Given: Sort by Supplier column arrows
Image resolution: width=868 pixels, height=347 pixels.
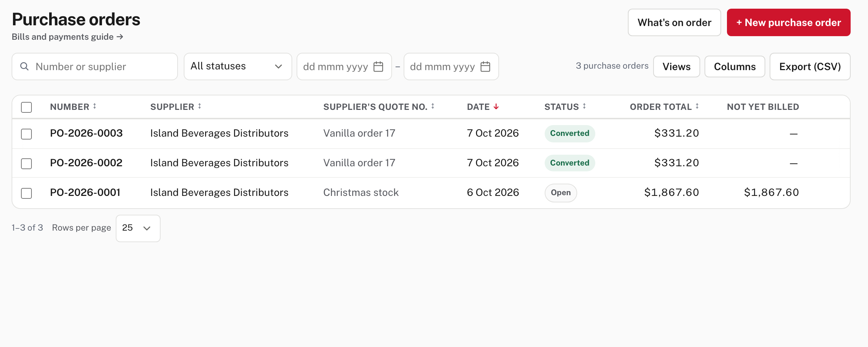Looking at the screenshot, I should tap(200, 106).
